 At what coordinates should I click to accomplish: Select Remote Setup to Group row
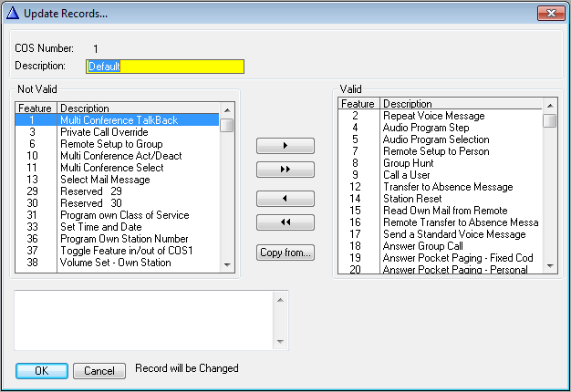[x=118, y=144]
